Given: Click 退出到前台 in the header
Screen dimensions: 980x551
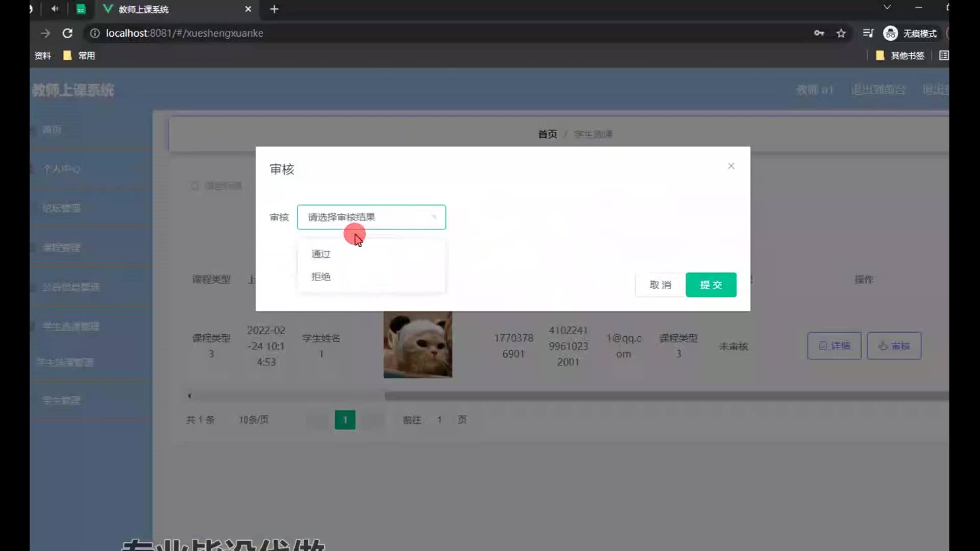Looking at the screenshot, I should click(878, 90).
